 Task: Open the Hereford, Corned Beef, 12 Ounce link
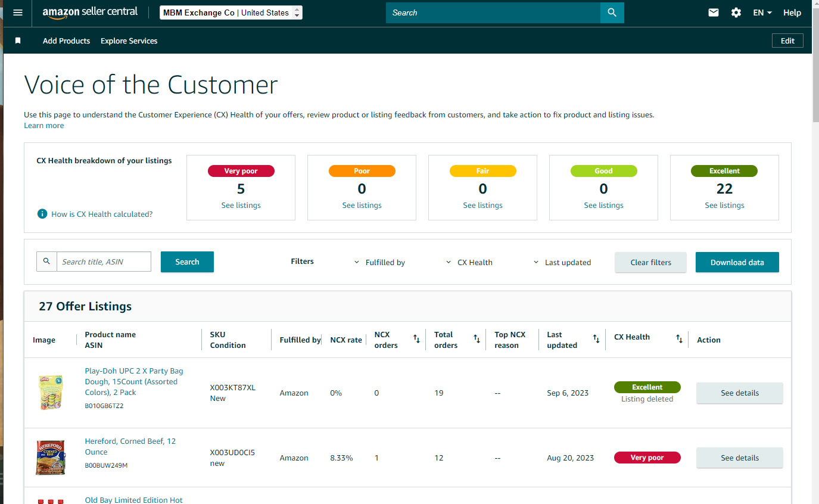(x=130, y=447)
